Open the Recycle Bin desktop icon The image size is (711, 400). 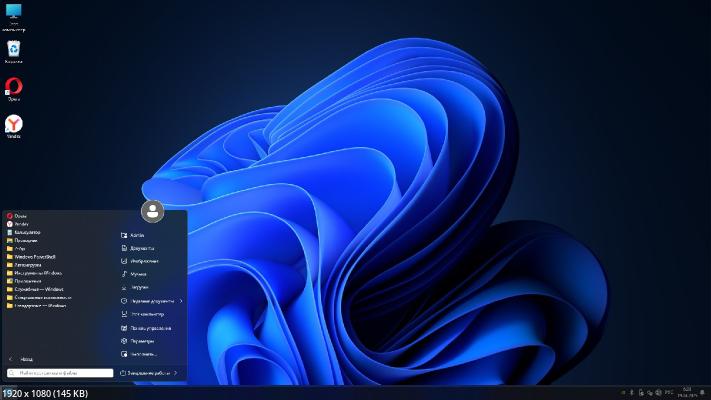(14, 52)
